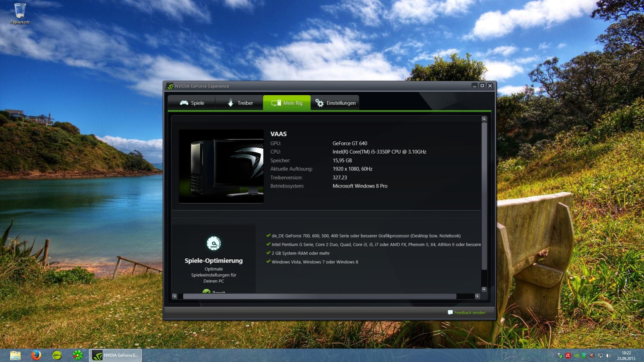Click the checkmark beside the GeForce 700 requirement
The width and height of the screenshot is (644, 362).
(268, 236)
